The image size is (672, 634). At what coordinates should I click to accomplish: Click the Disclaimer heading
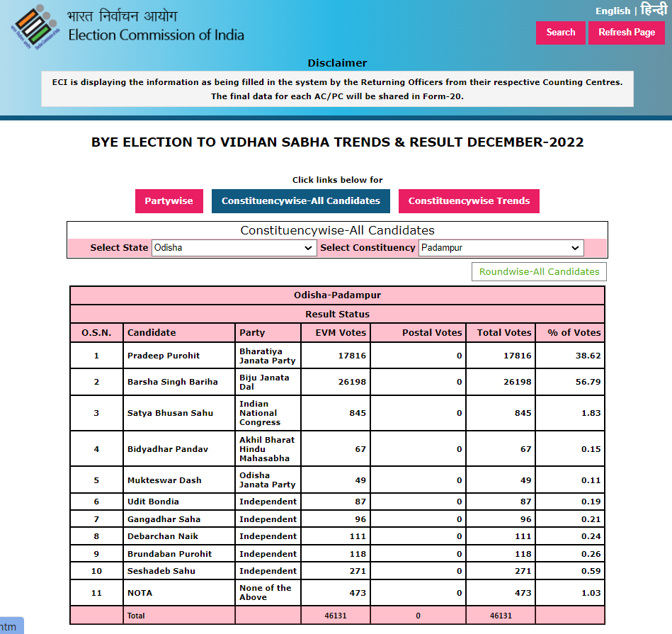(x=337, y=63)
